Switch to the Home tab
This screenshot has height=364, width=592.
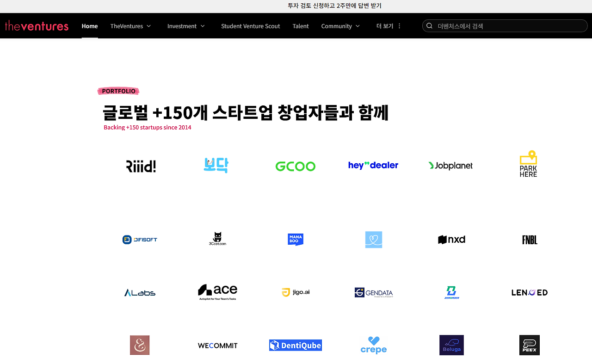[90, 26]
